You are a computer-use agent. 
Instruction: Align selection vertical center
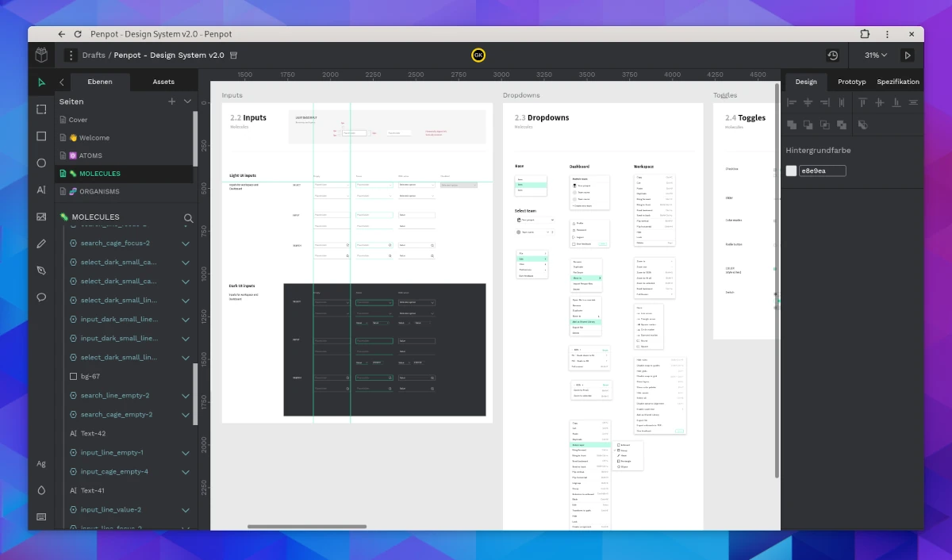point(880,102)
